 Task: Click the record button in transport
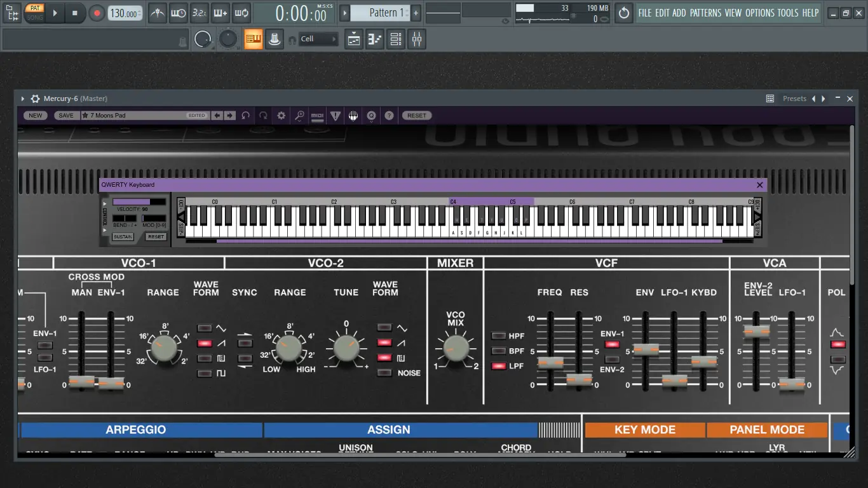(x=97, y=13)
